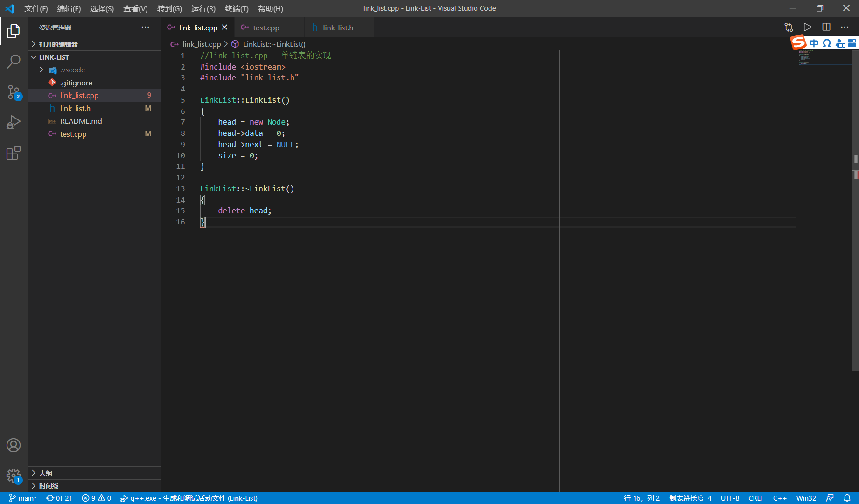Screen dimensions: 859x504
Task: Open test.cpp from the file tree
Action: pyautogui.click(x=94, y=134)
